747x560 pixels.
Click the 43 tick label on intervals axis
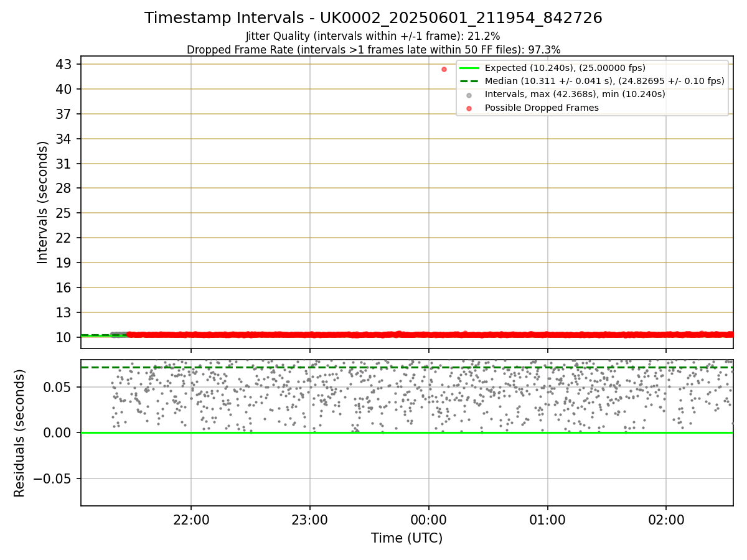[x=64, y=64]
